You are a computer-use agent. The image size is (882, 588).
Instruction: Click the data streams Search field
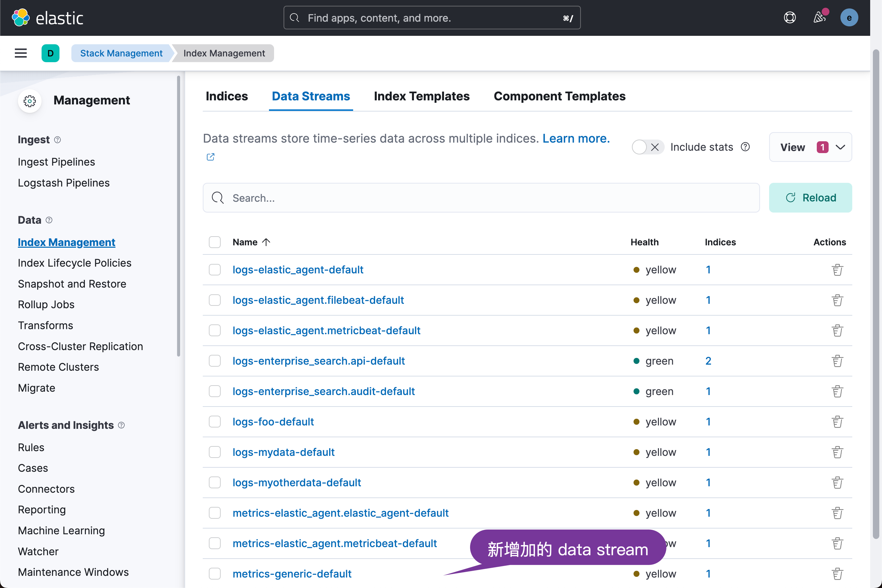coord(481,198)
